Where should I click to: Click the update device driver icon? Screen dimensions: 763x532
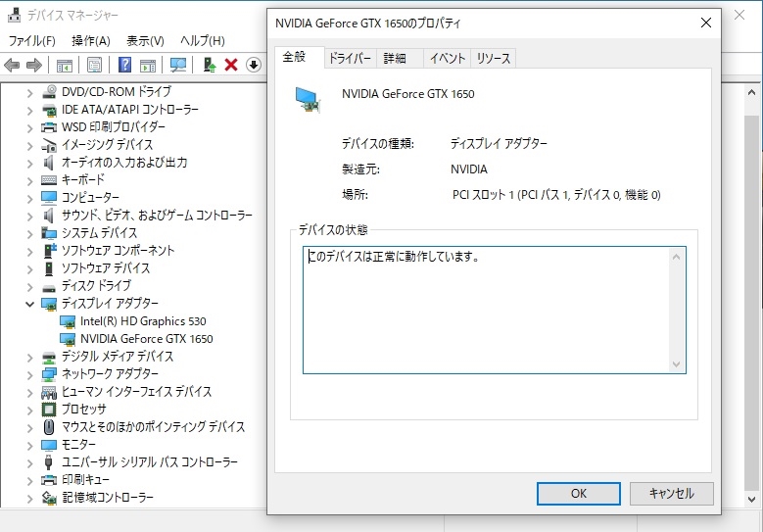[x=210, y=65]
